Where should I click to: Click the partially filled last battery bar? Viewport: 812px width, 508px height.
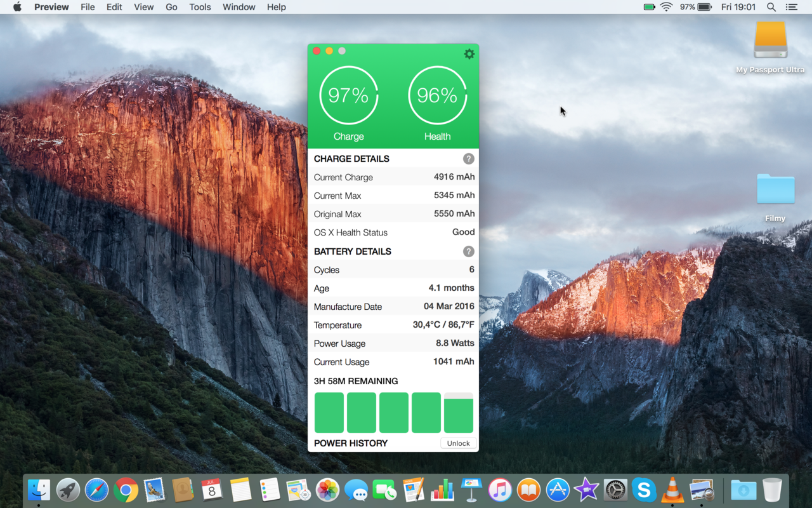click(x=458, y=413)
